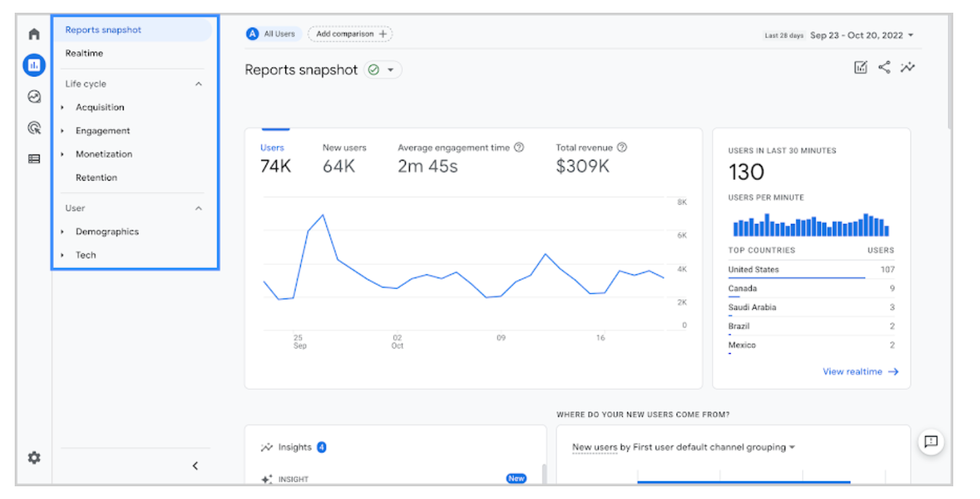Click the United States country row
The height and width of the screenshot is (499, 980).
(x=811, y=270)
